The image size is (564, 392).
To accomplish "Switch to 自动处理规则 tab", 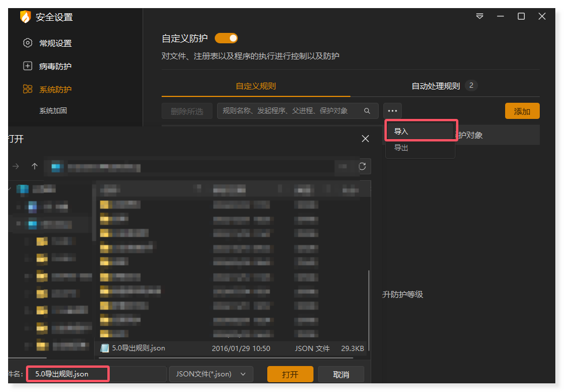I will coord(436,86).
